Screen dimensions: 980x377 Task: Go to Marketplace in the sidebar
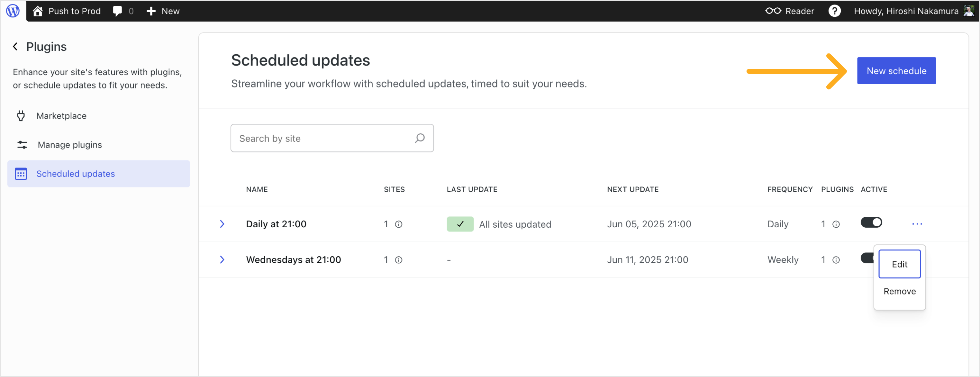click(61, 116)
